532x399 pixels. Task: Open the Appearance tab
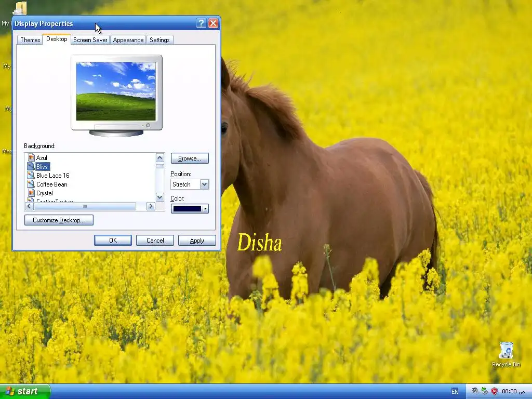[128, 39]
